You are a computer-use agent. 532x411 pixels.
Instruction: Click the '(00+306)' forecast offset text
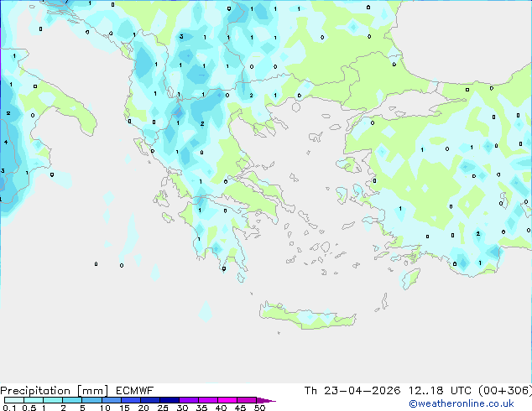pyautogui.click(x=505, y=391)
